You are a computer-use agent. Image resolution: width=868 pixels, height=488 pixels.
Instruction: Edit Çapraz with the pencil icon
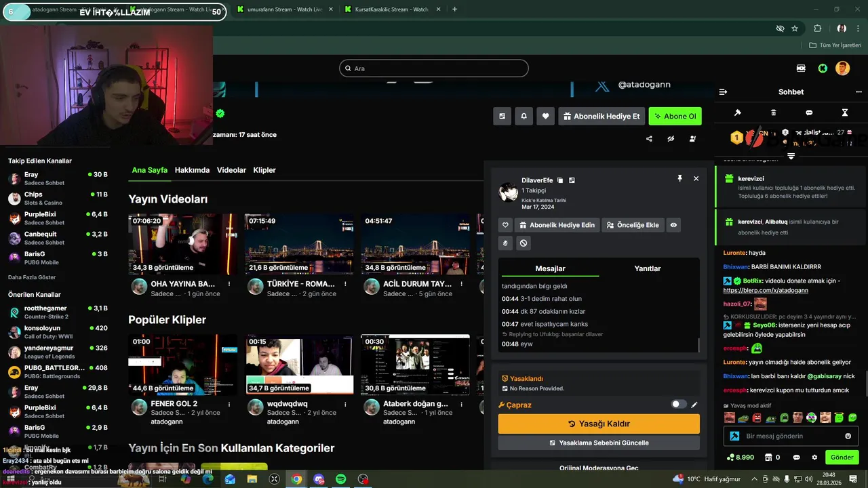pyautogui.click(x=694, y=405)
